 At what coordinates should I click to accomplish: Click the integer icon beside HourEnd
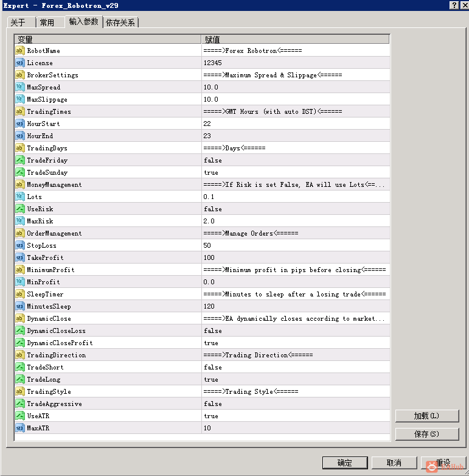point(19,136)
